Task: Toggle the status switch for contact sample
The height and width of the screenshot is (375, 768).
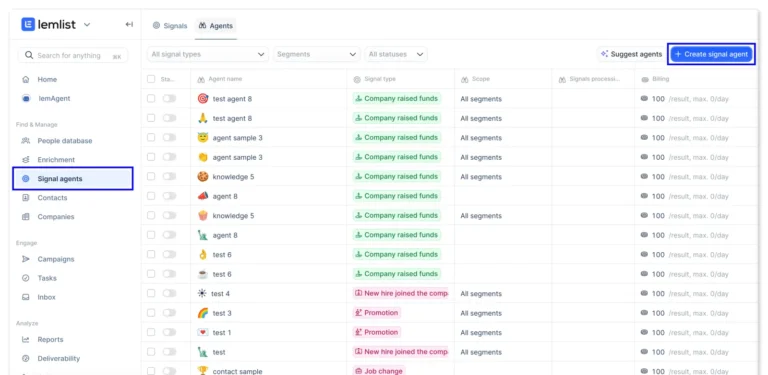Action: point(169,371)
